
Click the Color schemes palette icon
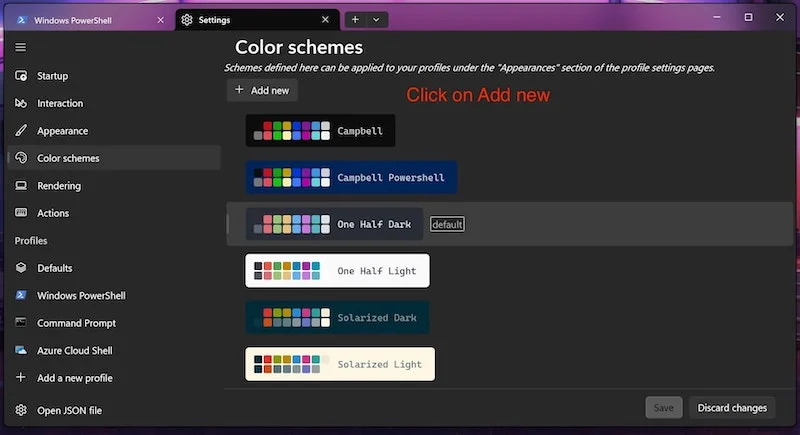point(21,158)
